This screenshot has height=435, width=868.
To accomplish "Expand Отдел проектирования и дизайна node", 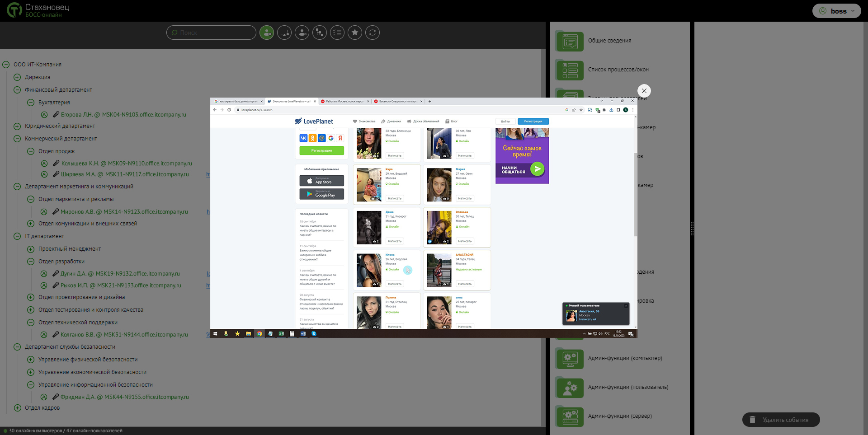I will coord(31,297).
